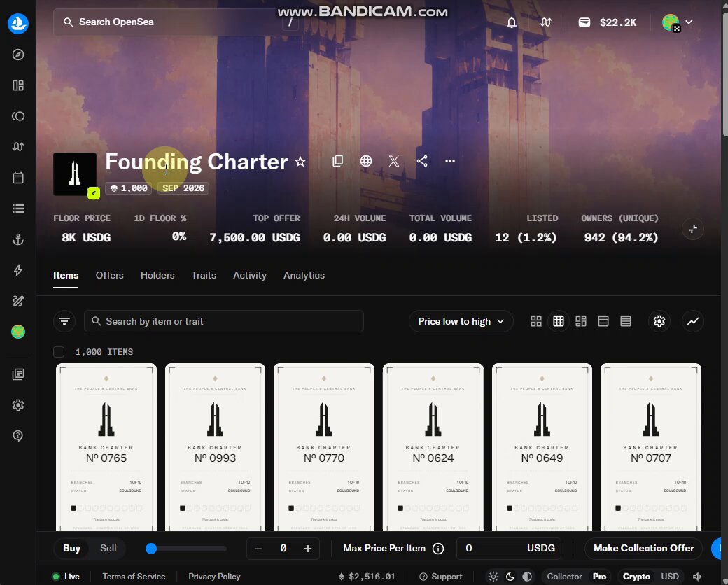
Task: Open the lightning bolt icon in sidebar
Action: pos(18,270)
